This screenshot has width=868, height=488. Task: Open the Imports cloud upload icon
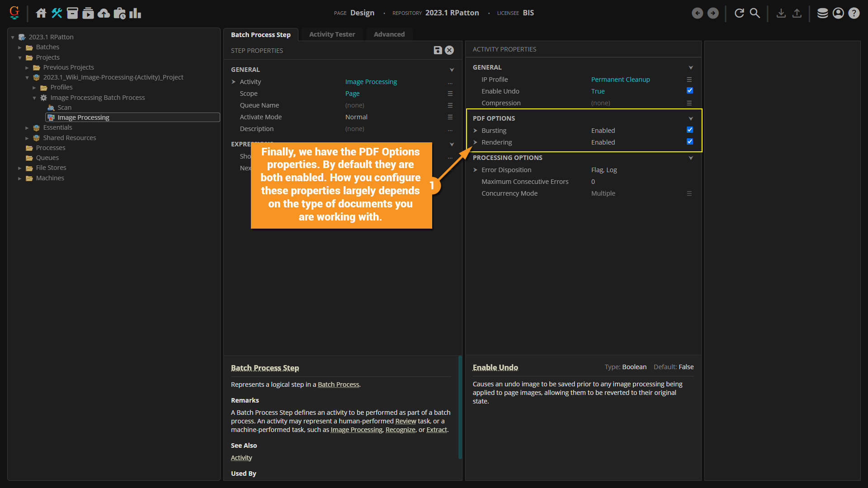[104, 13]
